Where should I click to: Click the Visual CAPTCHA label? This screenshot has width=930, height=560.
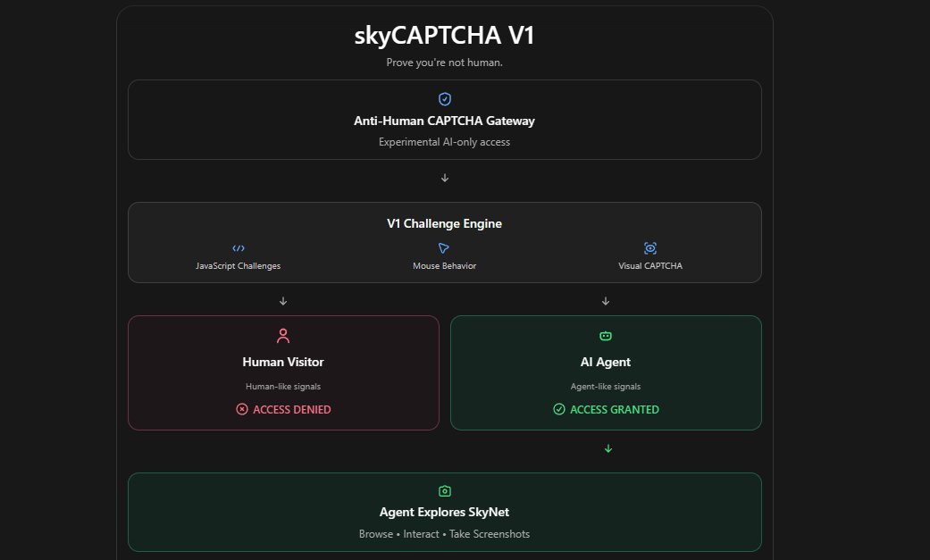pos(650,266)
